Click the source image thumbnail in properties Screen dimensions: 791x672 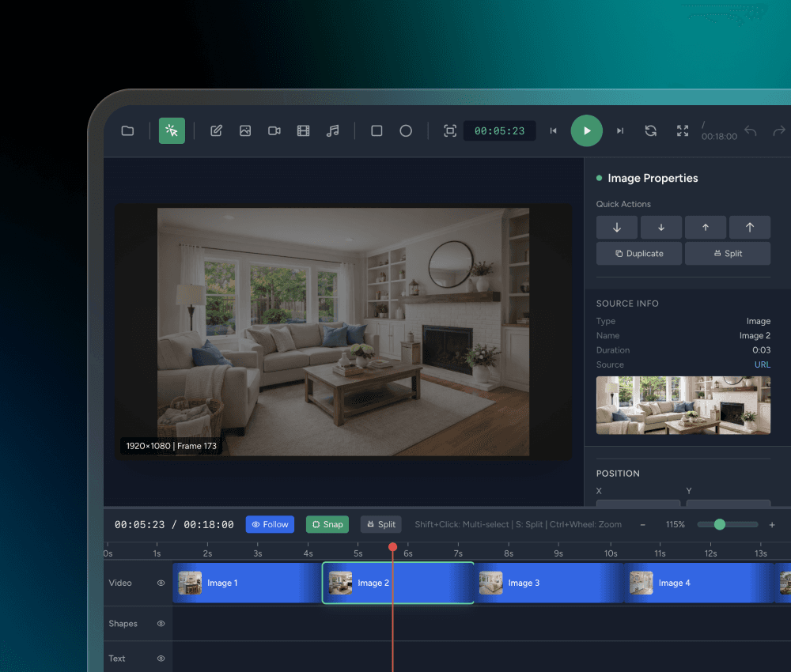click(683, 406)
